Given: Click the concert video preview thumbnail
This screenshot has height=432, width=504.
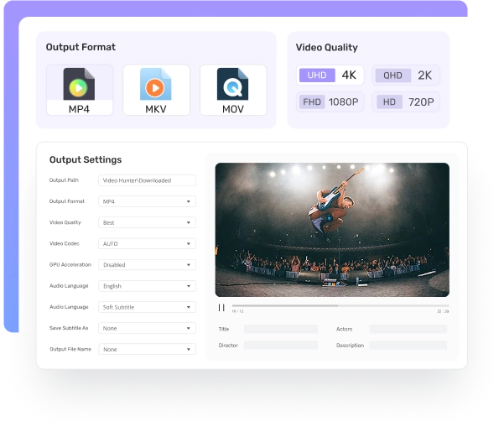Looking at the screenshot, I should (331, 229).
